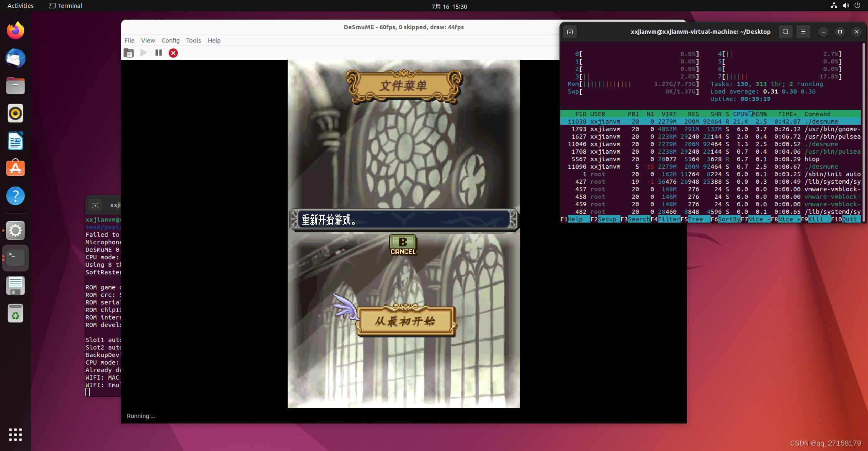This screenshot has width=868, height=451.
Task: Launch Firefox from the dock
Action: click(x=15, y=30)
